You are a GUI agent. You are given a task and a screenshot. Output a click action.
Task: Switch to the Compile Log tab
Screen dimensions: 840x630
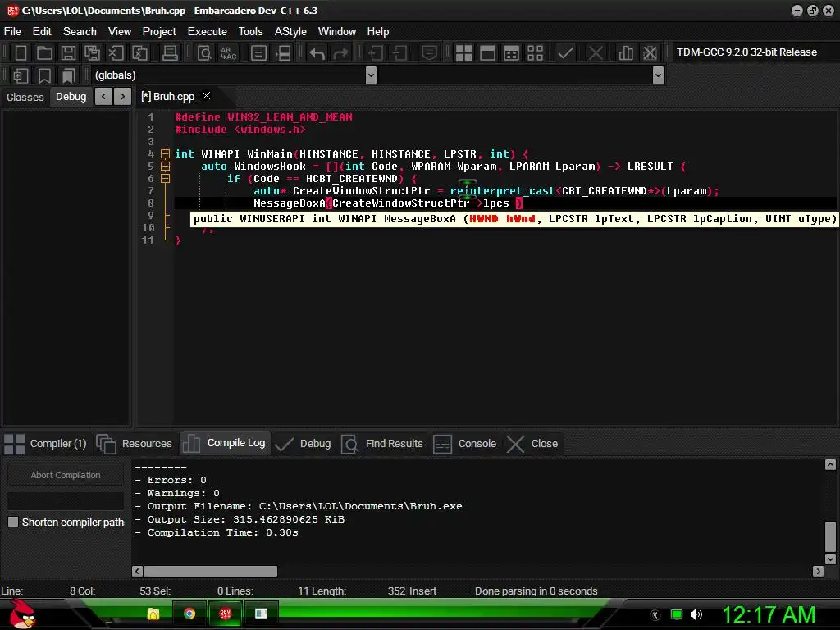(225, 443)
